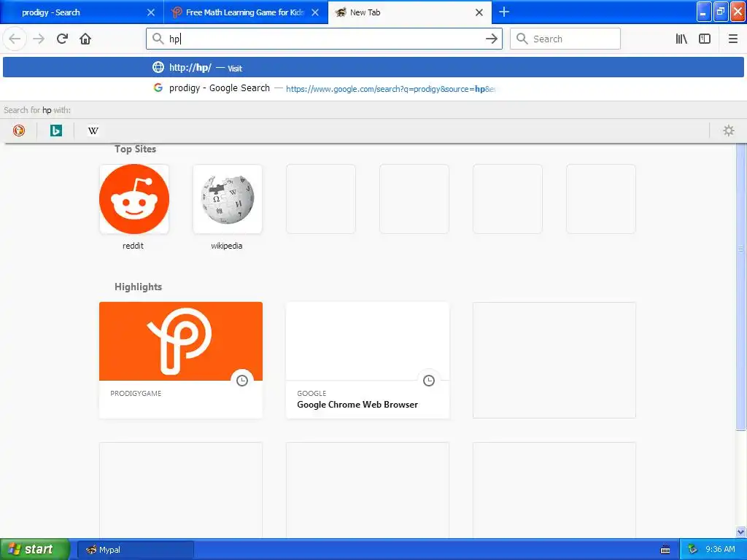Click the Top Sites heading
The height and width of the screenshot is (560, 747).
(x=135, y=149)
